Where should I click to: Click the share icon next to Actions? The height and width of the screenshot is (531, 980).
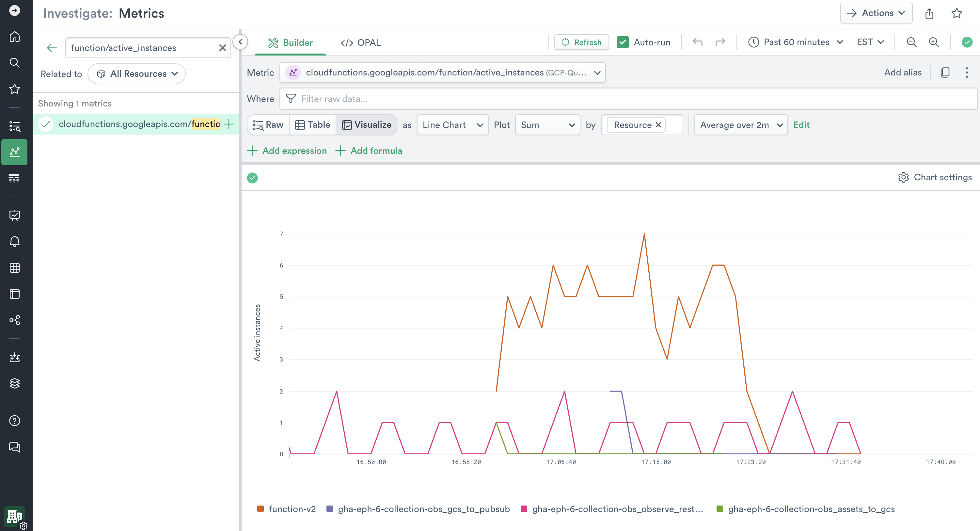929,13
